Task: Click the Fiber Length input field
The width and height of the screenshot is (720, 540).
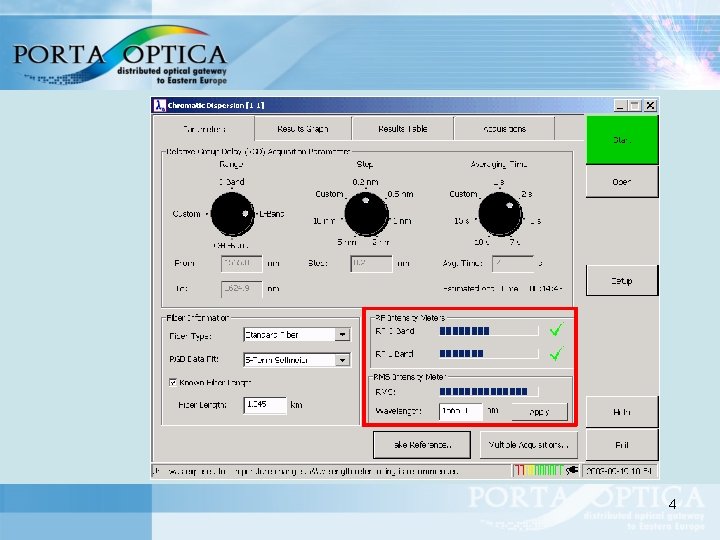Action: [x=265, y=405]
